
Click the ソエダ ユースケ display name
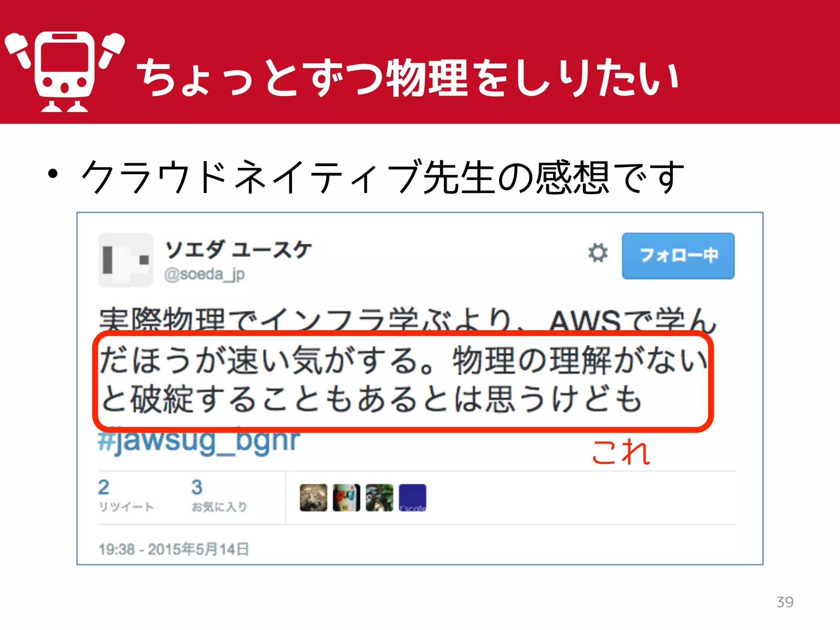238,249
